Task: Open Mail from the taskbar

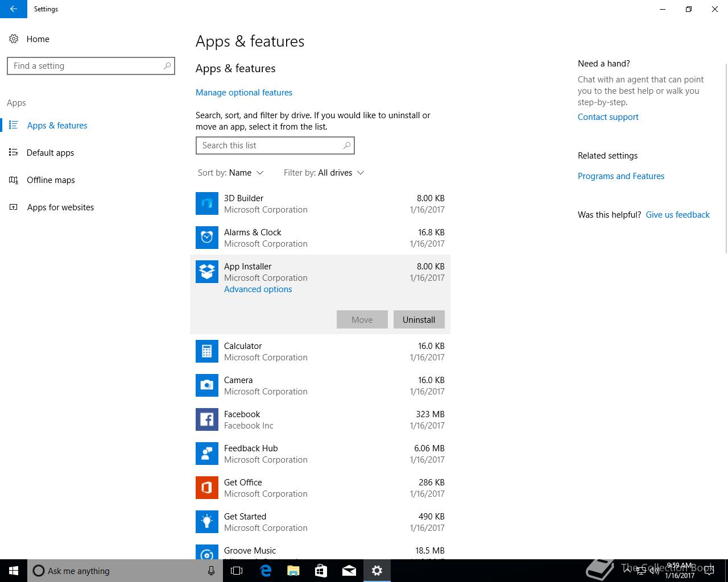Action: point(349,571)
